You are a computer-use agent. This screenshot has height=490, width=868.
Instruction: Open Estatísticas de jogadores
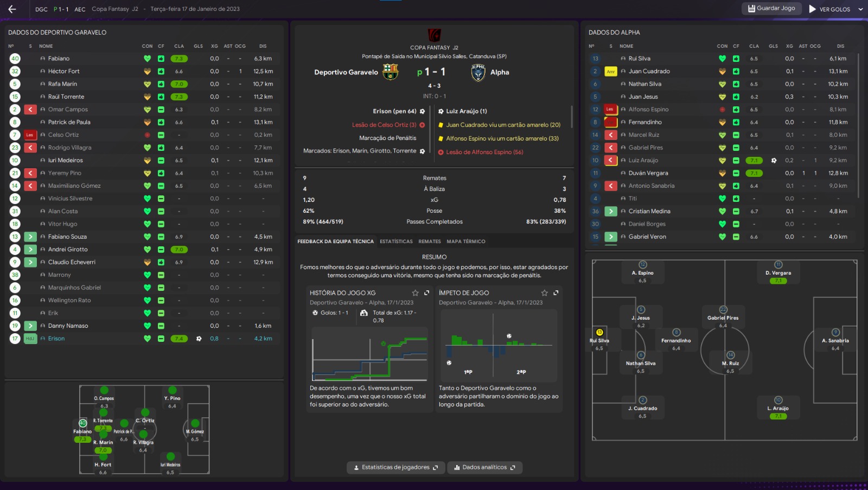point(395,467)
